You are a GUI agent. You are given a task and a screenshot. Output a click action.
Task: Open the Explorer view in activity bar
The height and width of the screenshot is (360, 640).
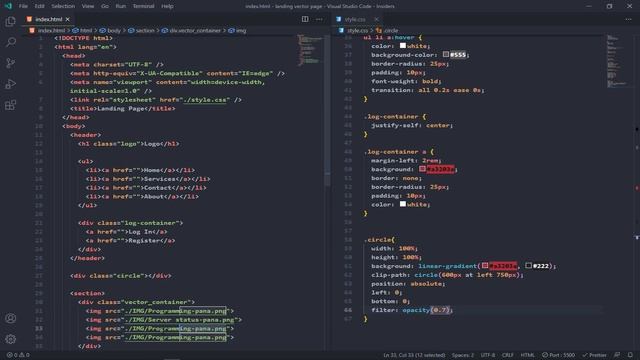pos(11,21)
